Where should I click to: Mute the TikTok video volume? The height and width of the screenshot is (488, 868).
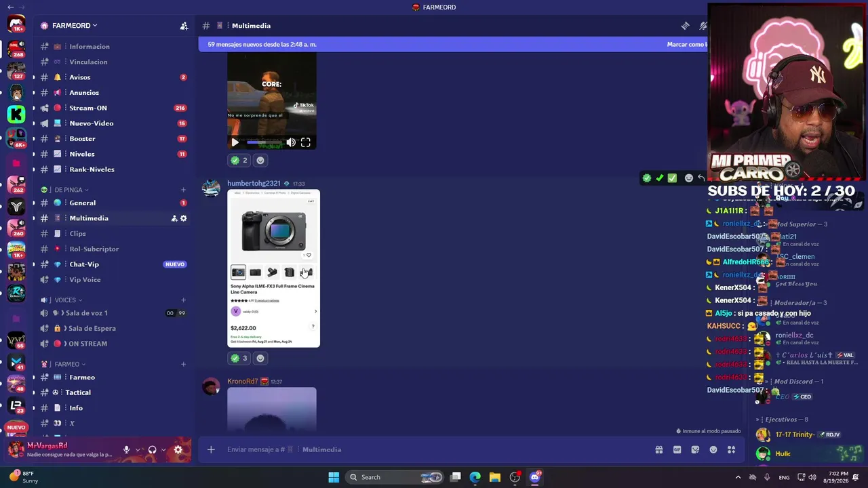click(291, 142)
